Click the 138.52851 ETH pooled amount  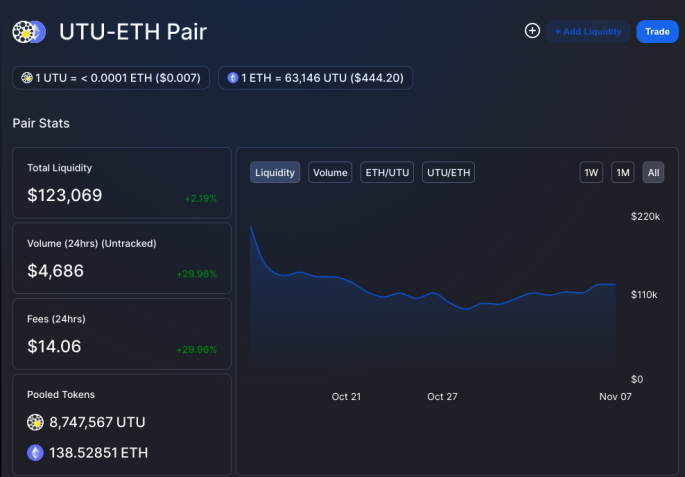pyautogui.click(x=99, y=453)
